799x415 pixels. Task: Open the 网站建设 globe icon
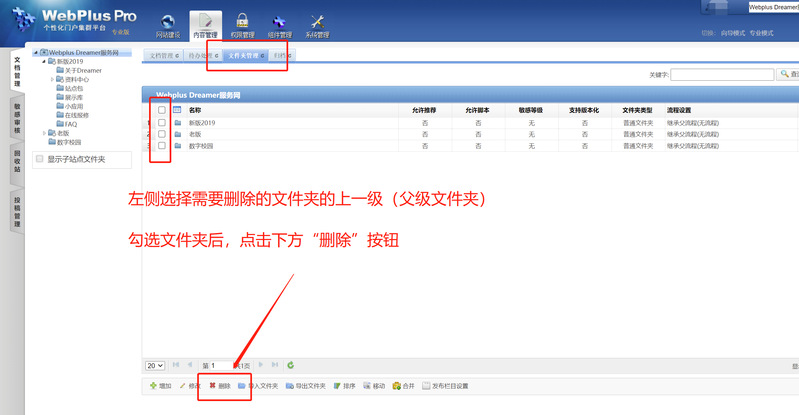(x=167, y=22)
